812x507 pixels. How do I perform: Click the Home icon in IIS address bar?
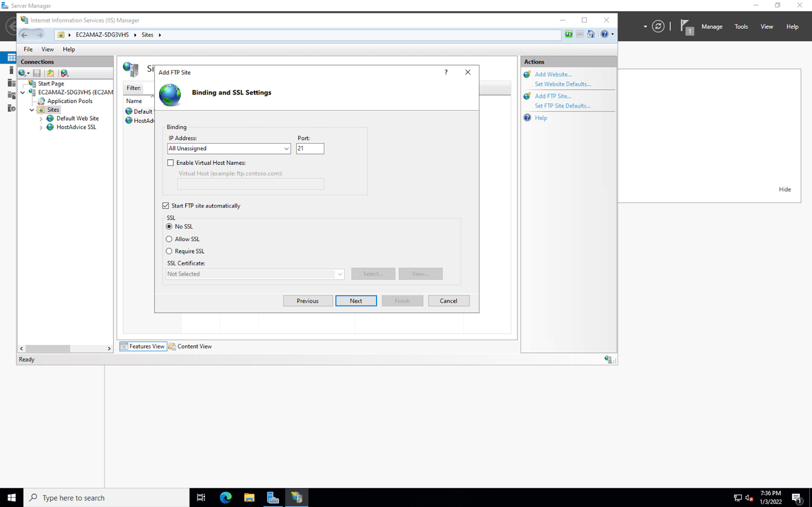coord(591,35)
